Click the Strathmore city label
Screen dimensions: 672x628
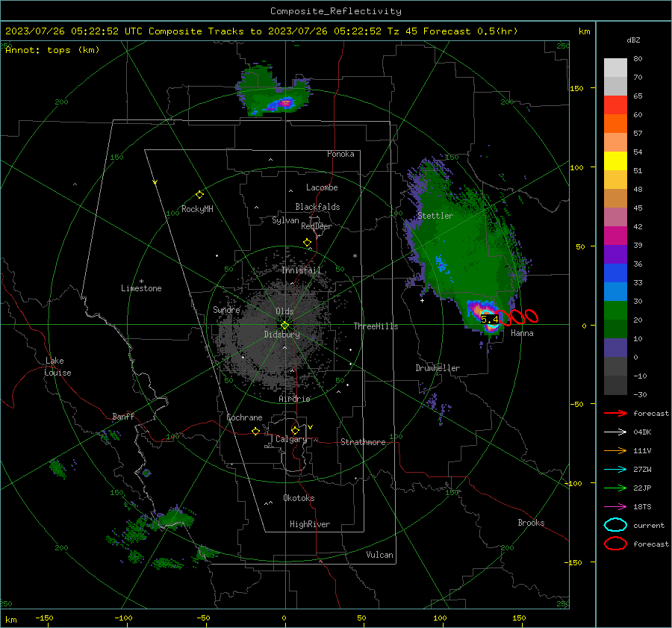pyautogui.click(x=363, y=442)
